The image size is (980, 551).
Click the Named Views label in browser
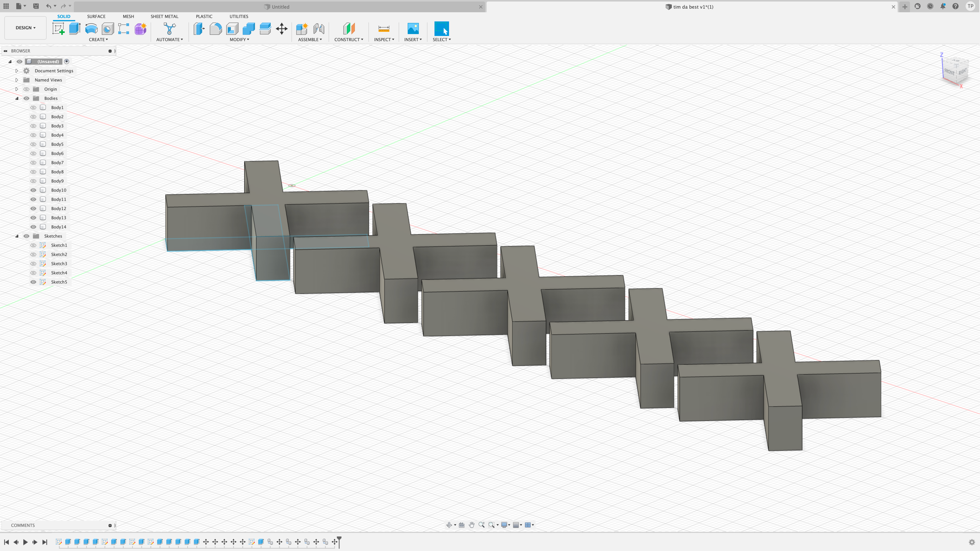[48, 79]
